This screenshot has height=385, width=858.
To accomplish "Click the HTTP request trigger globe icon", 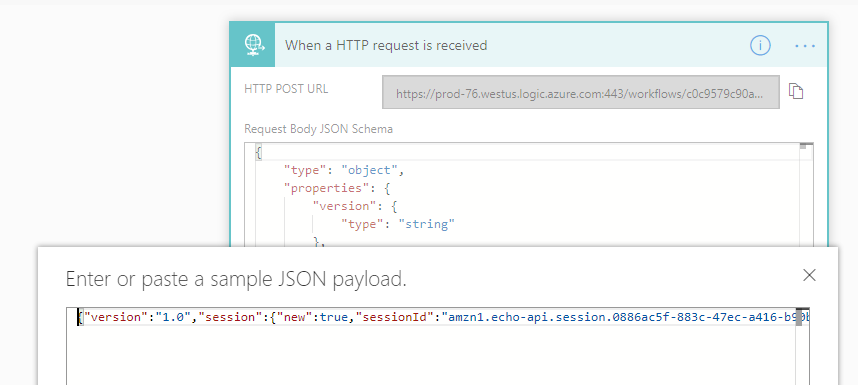I will [253, 45].
